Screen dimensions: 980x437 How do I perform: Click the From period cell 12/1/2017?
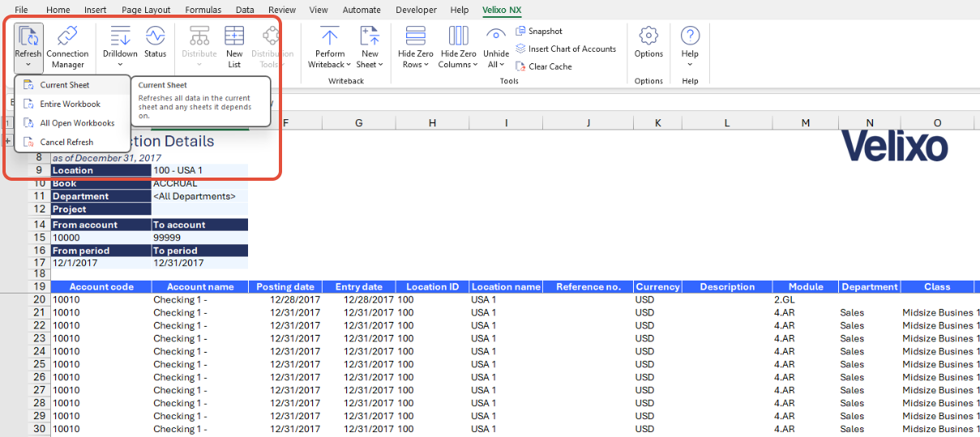[x=101, y=263]
